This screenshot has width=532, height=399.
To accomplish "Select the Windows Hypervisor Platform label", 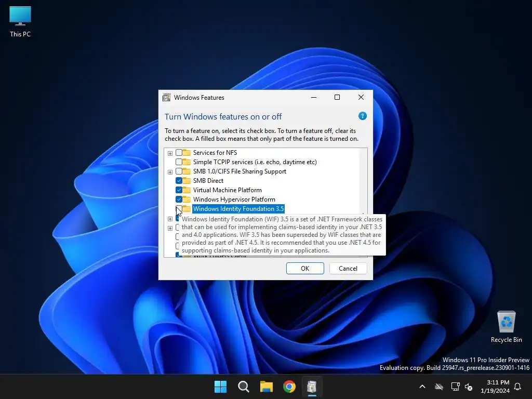I will pos(234,199).
